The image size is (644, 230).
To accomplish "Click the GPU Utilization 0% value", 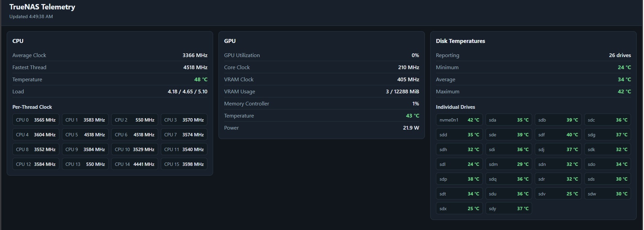I will tap(415, 55).
